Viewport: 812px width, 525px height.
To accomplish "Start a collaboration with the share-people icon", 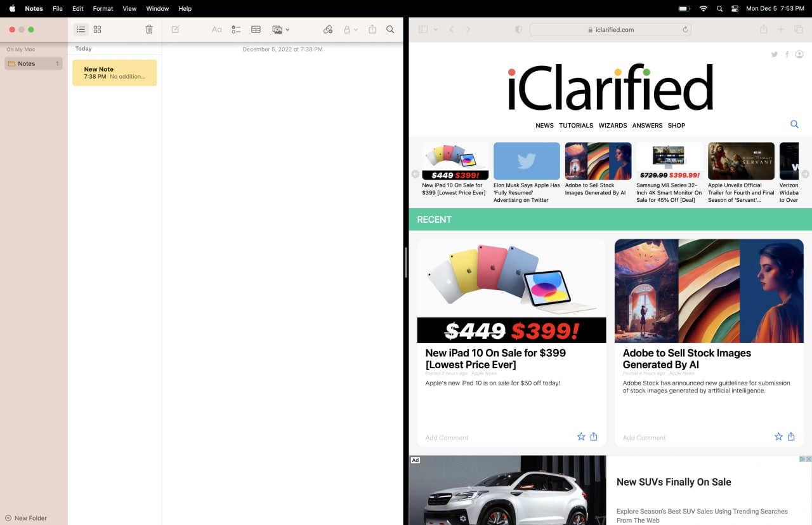I will click(x=328, y=29).
